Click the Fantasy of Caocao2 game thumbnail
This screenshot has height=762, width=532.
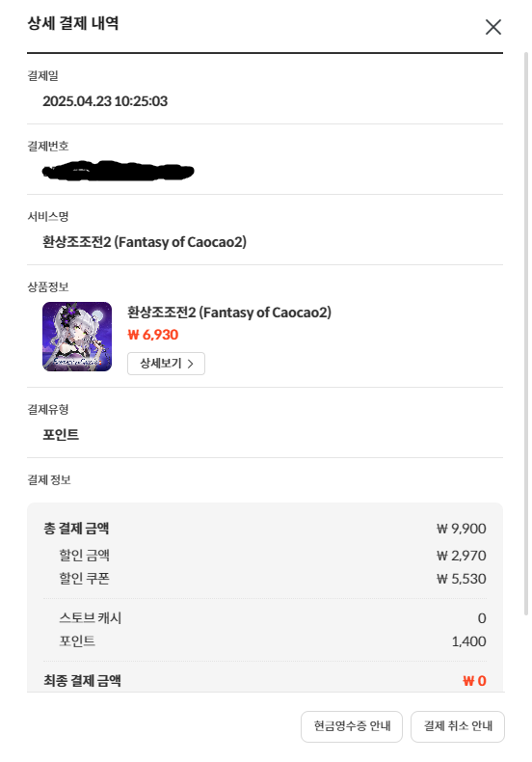coord(77,337)
